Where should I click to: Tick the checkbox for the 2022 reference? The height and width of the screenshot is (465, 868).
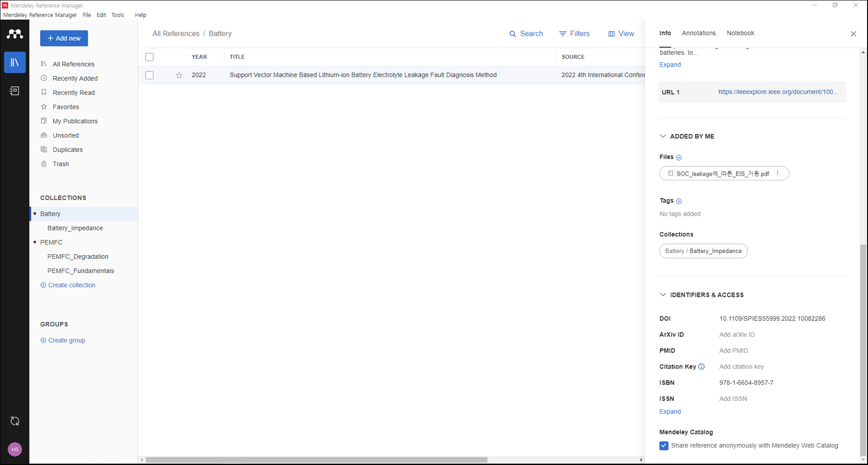tap(149, 75)
